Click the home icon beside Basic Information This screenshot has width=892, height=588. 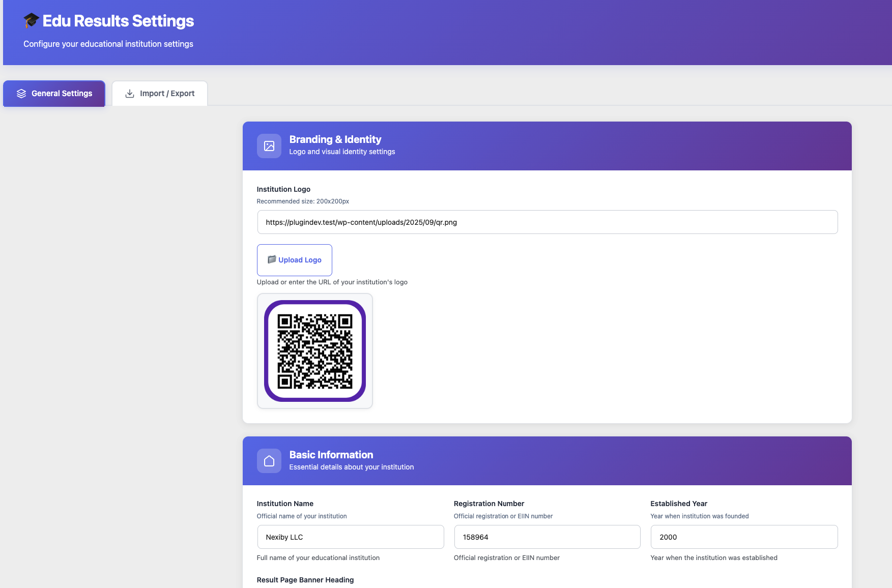[269, 461]
